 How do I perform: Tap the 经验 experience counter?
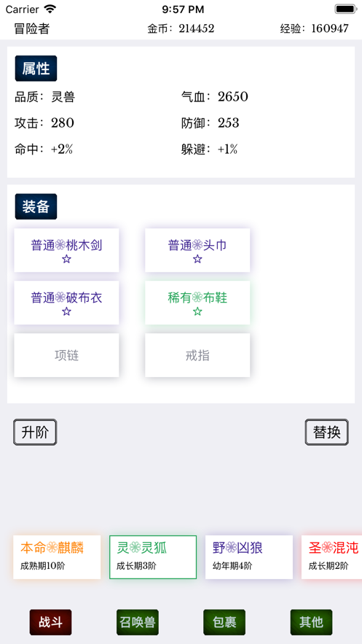click(315, 28)
